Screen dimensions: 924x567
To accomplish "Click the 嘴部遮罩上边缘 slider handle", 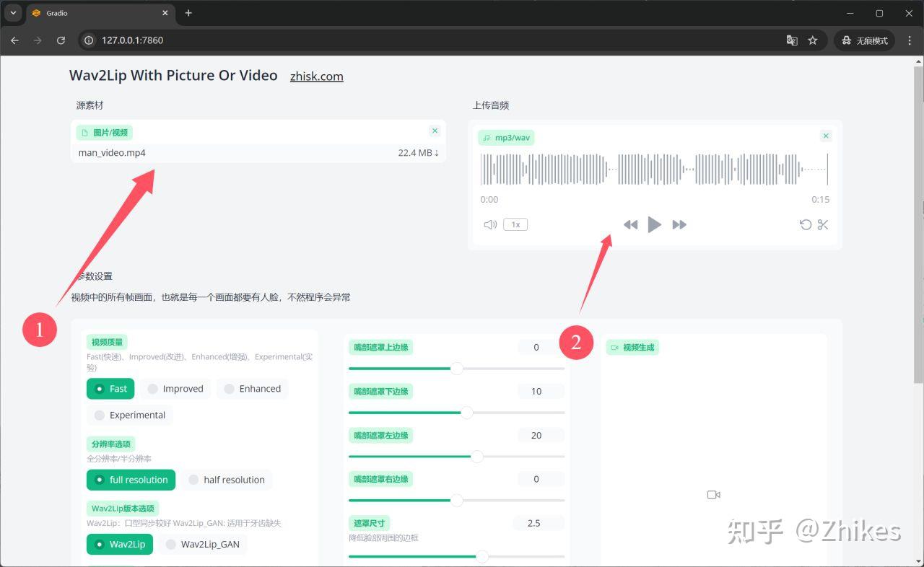I will click(x=456, y=369).
